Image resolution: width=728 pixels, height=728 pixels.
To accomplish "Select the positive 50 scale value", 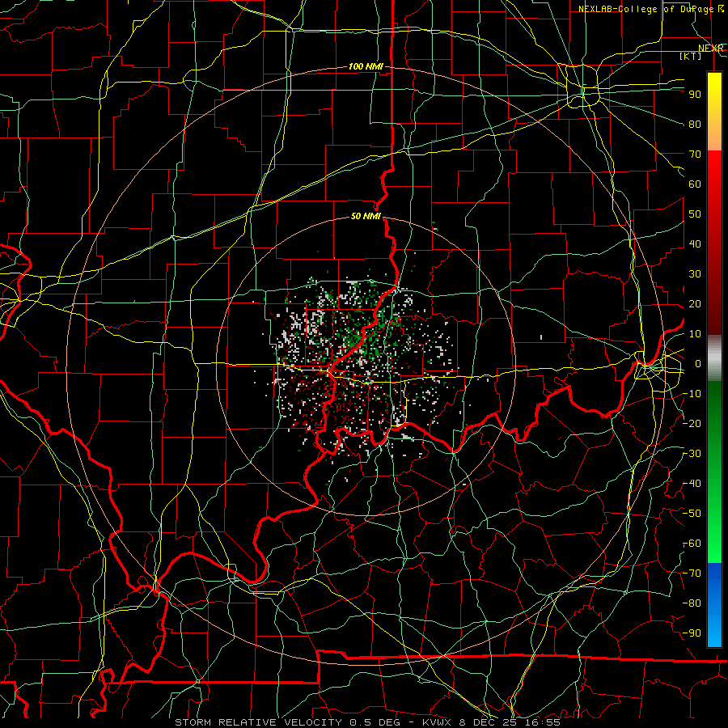I will (x=695, y=214).
